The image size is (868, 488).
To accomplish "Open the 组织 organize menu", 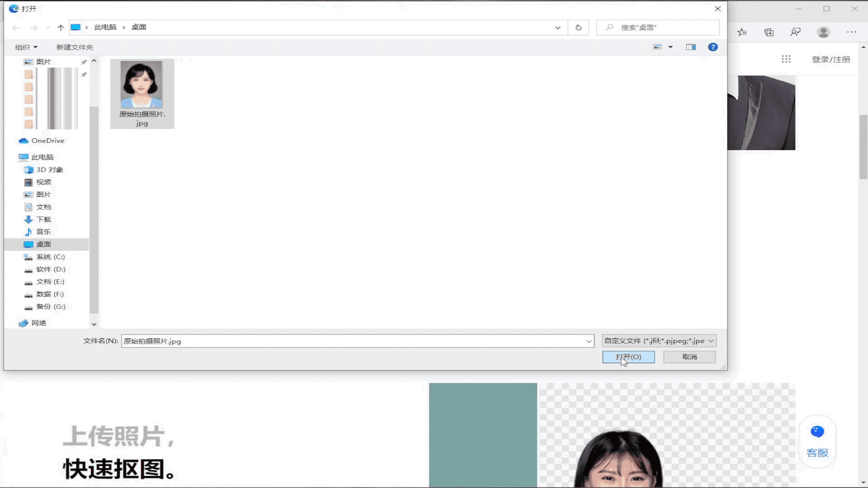I will tap(26, 47).
